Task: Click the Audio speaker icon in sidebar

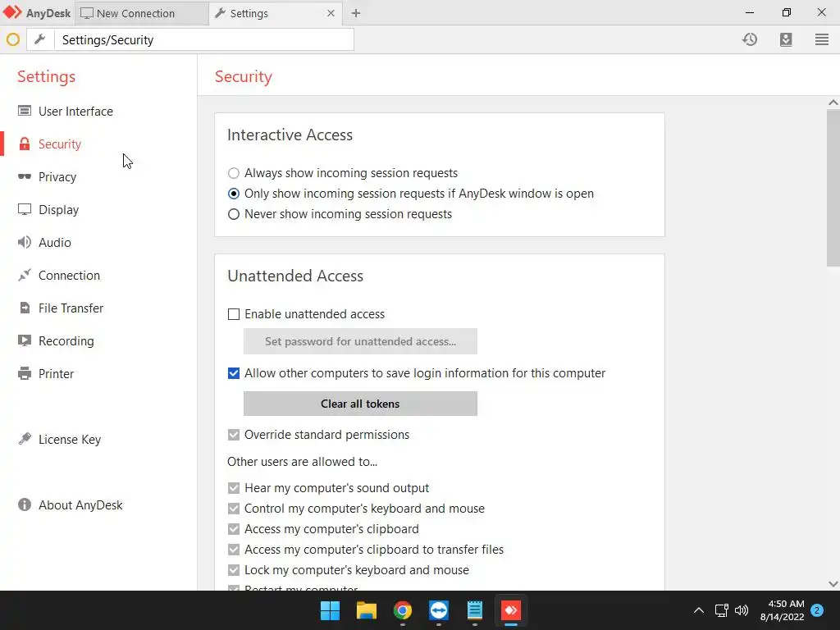Action: pyautogui.click(x=25, y=242)
